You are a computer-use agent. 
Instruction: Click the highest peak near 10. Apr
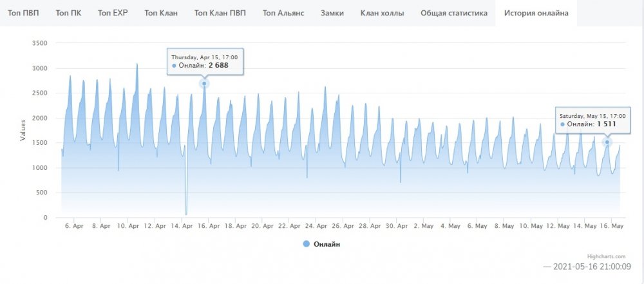click(x=137, y=64)
